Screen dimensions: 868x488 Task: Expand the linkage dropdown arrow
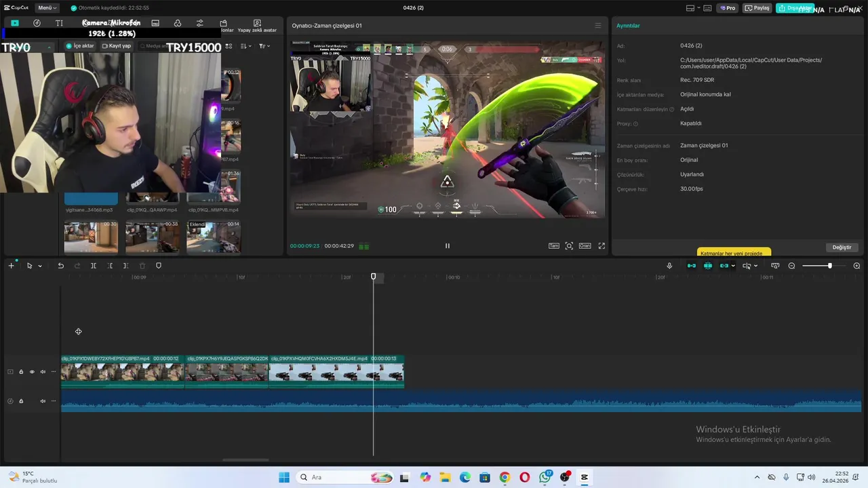[733, 266]
